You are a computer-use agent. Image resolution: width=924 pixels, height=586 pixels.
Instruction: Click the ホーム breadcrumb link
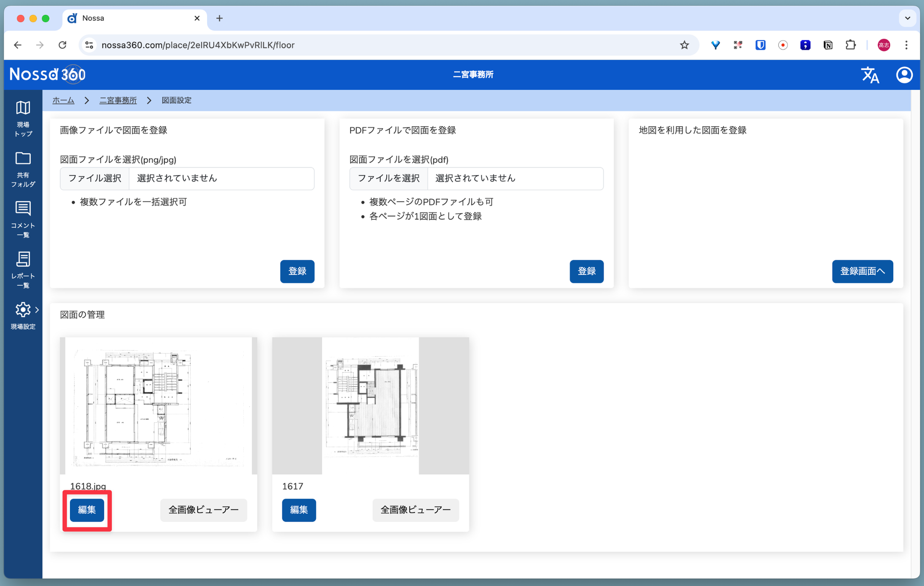(63, 101)
